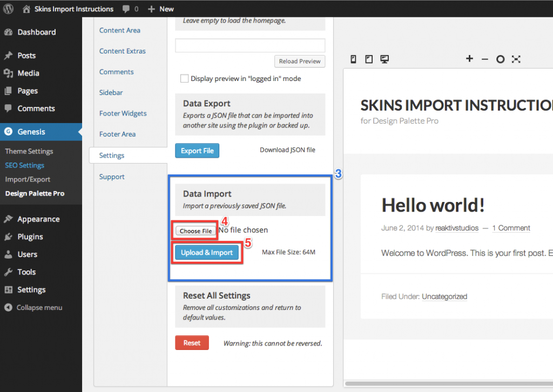Open Import/Export under Genesis
The image size is (553, 392).
28,179
